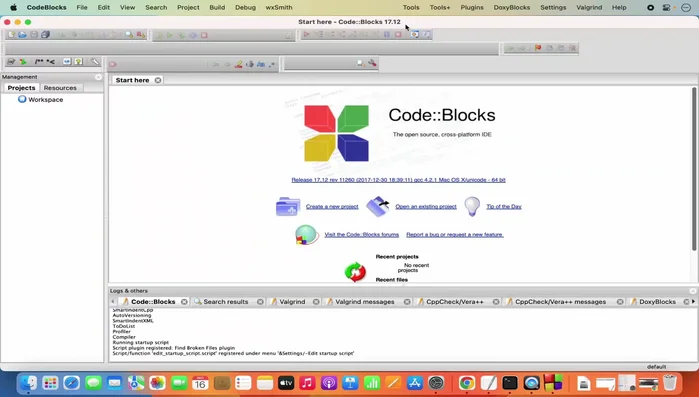The width and height of the screenshot is (699, 397).
Task: Open the Music app from the Dock
Action: coord(307,383)
